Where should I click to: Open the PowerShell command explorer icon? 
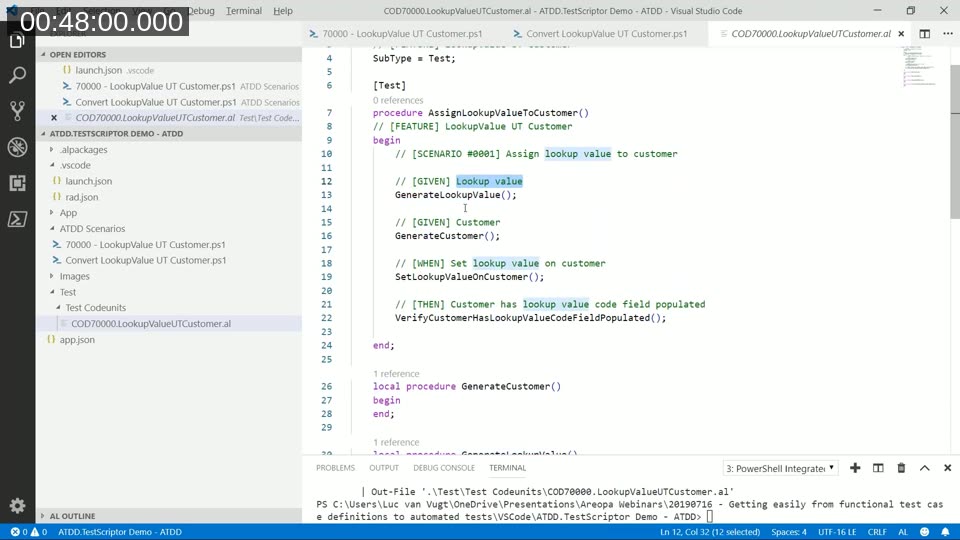(17, 219)
